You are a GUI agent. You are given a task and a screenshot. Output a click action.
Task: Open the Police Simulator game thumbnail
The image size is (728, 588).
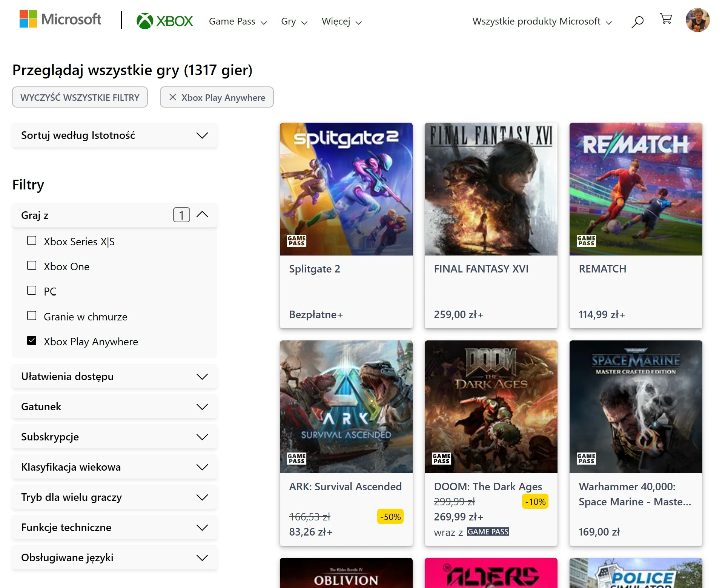(636, 573)
